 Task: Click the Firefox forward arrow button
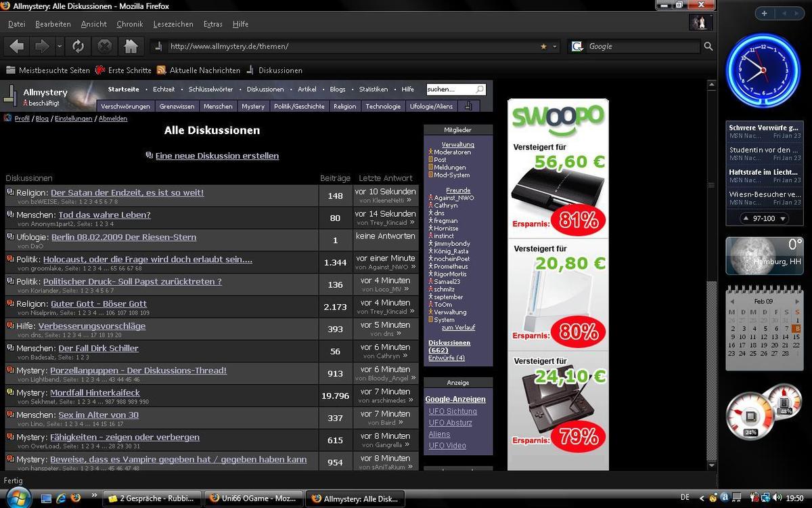42,46
